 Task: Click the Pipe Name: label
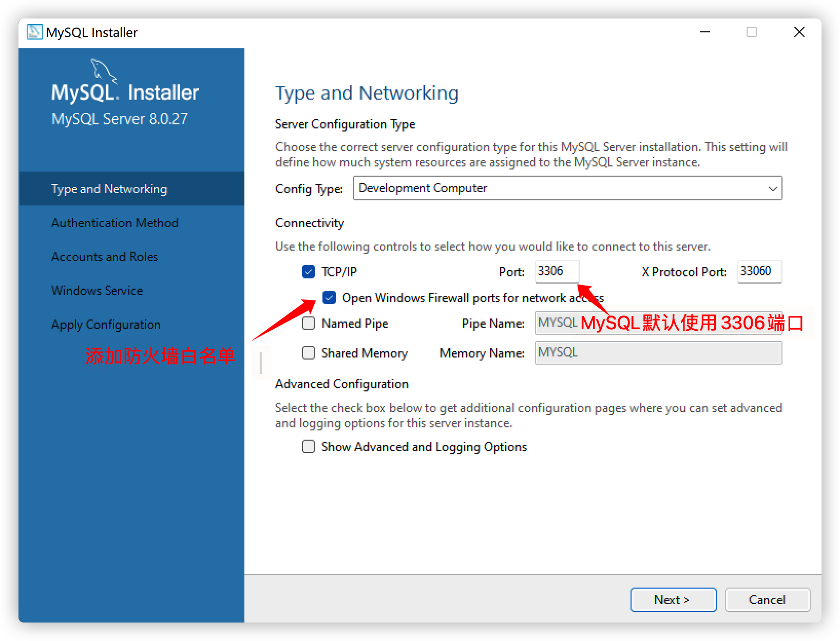pos(493,324)
